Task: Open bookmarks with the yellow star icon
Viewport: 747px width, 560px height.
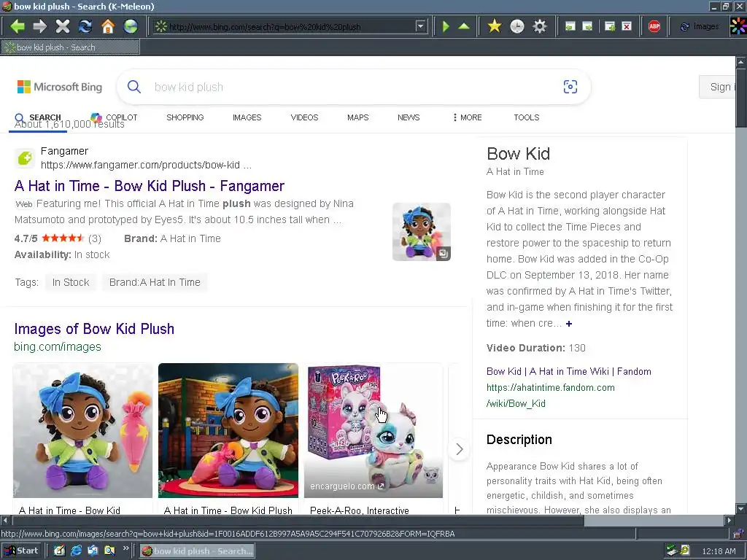Action: point(495,26)
